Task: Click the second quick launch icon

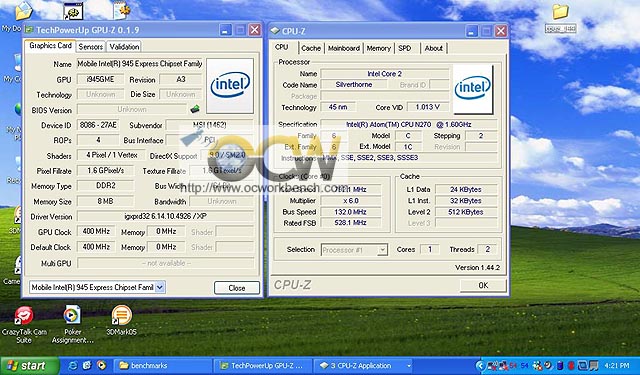Action: (x=87, y=366)
